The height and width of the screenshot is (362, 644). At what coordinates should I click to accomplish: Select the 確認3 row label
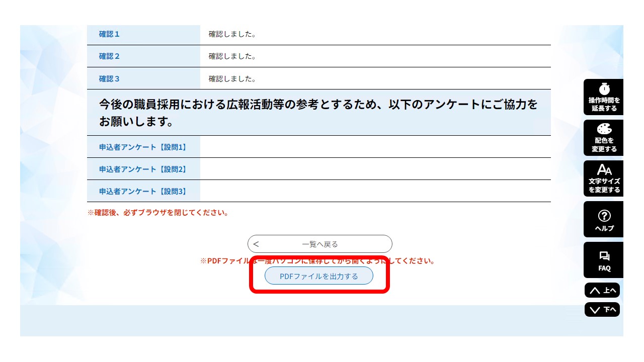tap(109, 78)
